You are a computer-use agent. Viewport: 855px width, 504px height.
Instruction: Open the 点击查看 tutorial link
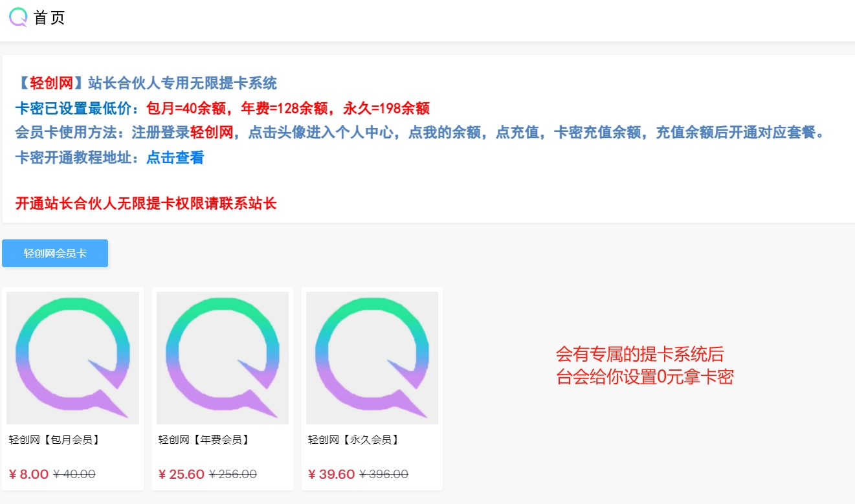point(175,157)
